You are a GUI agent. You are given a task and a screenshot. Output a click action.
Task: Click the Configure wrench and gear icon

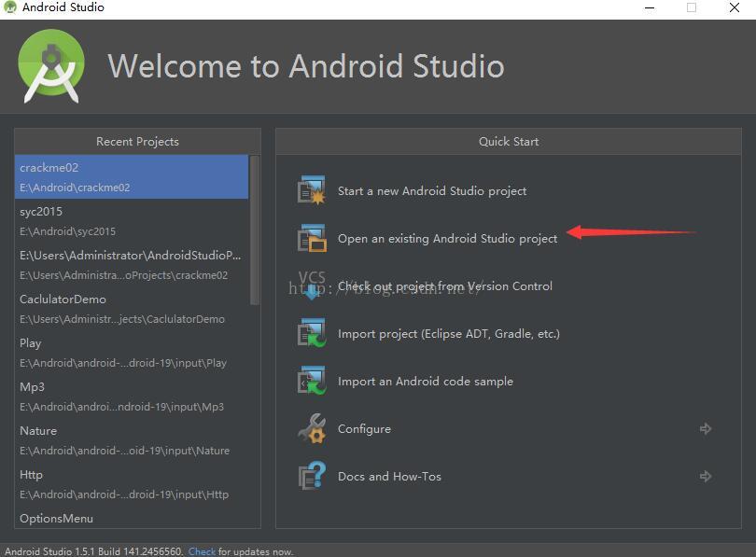click(x=312, y=428)
